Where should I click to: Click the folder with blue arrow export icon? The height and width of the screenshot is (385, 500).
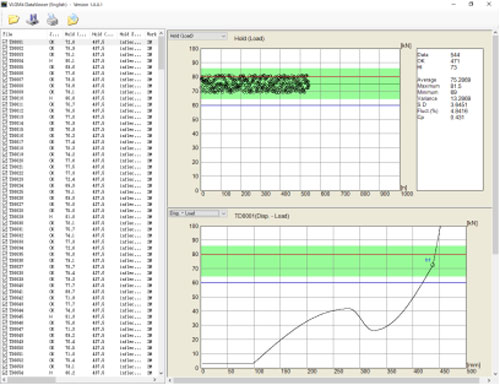pyautogui.click(x=73, y=20)
